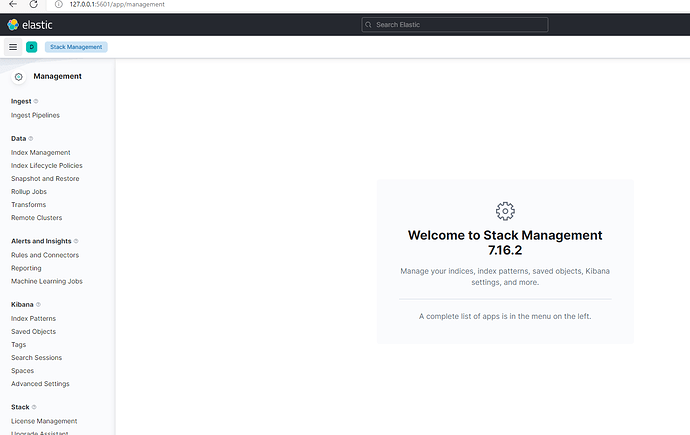Click the Stack Management breadcrumb

tap(76, 47)
